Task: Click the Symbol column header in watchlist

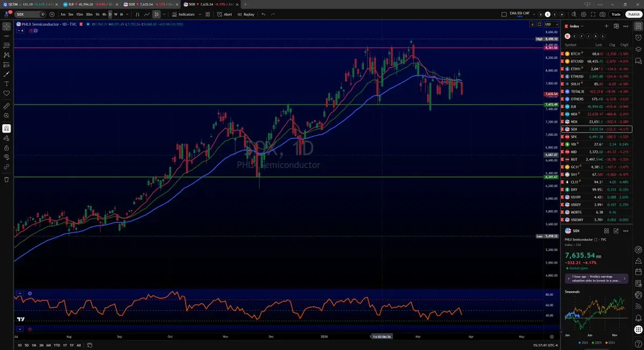Action: click(570, 44)
